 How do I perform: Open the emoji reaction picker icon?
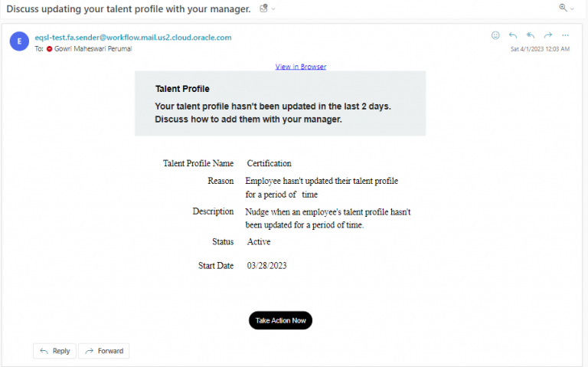tap(495, 35)
